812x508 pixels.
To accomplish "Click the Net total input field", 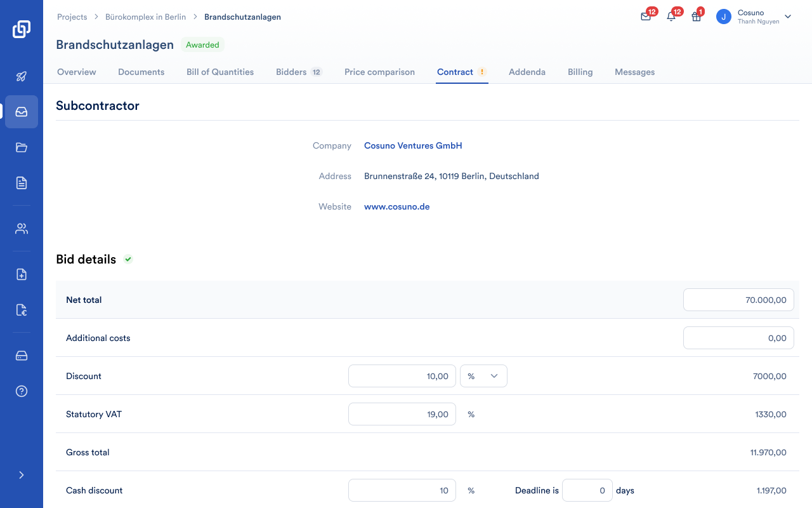I will click(738, 300).
